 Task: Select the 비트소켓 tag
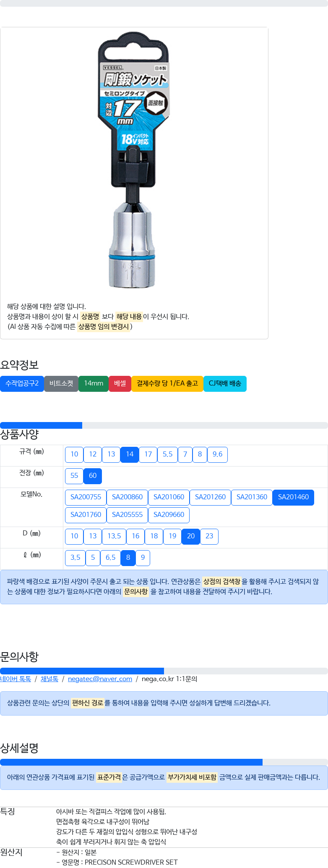tap(61, 383)
